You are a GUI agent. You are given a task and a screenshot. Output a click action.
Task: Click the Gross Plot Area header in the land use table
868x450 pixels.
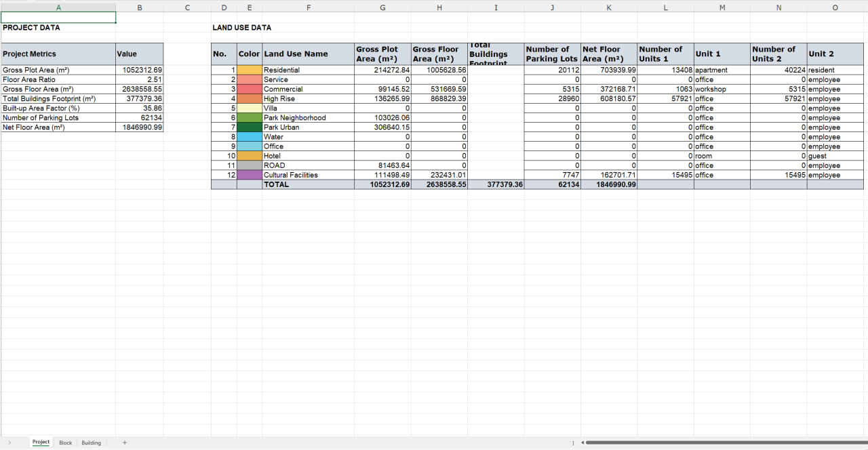382,54
